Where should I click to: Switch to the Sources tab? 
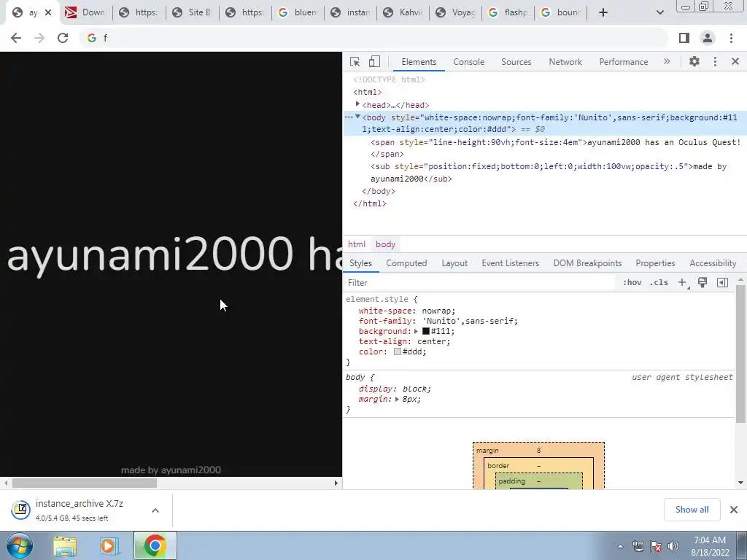pos(516,62)
